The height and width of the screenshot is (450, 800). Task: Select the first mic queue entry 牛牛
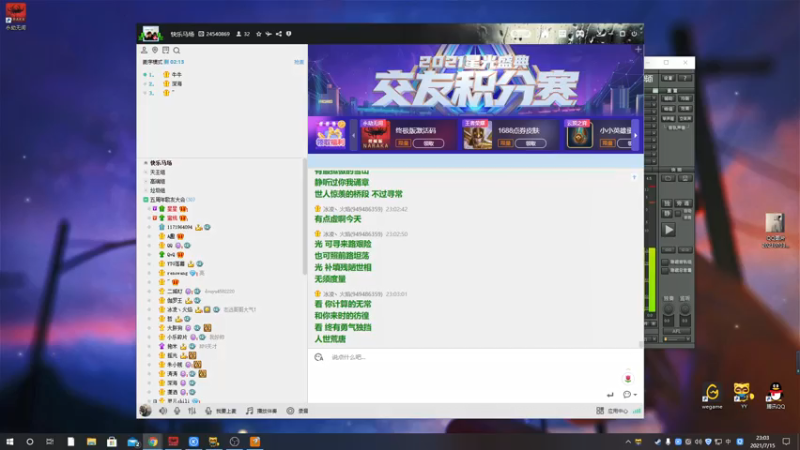[177, 74]
